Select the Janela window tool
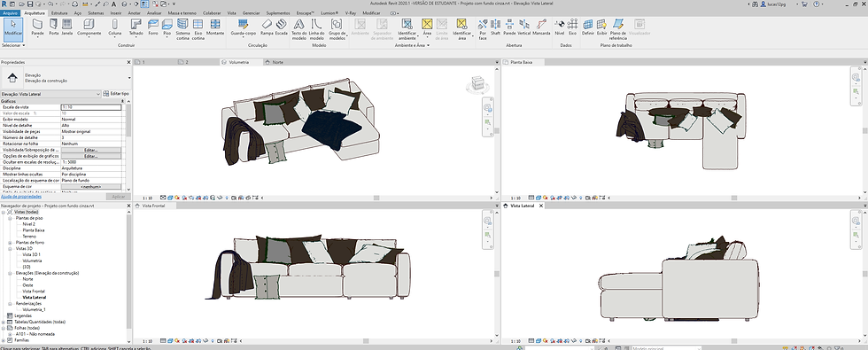Screen dimensions: 868x350 67,27
